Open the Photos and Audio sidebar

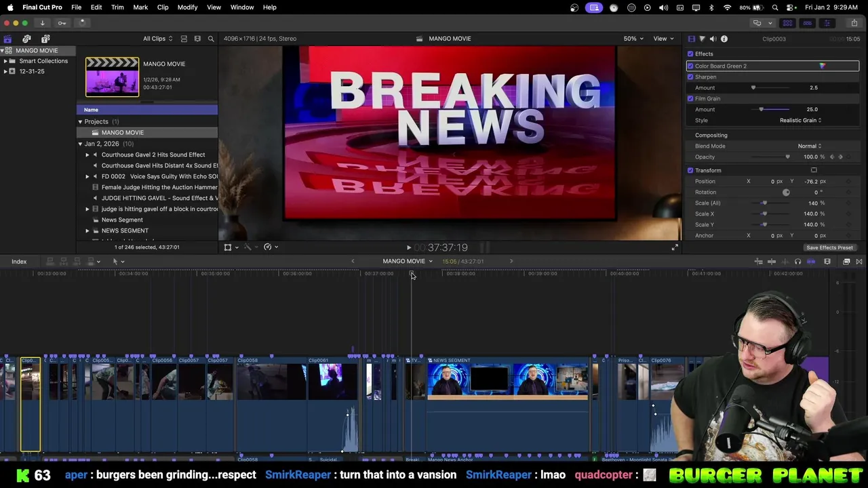[26, 39]
